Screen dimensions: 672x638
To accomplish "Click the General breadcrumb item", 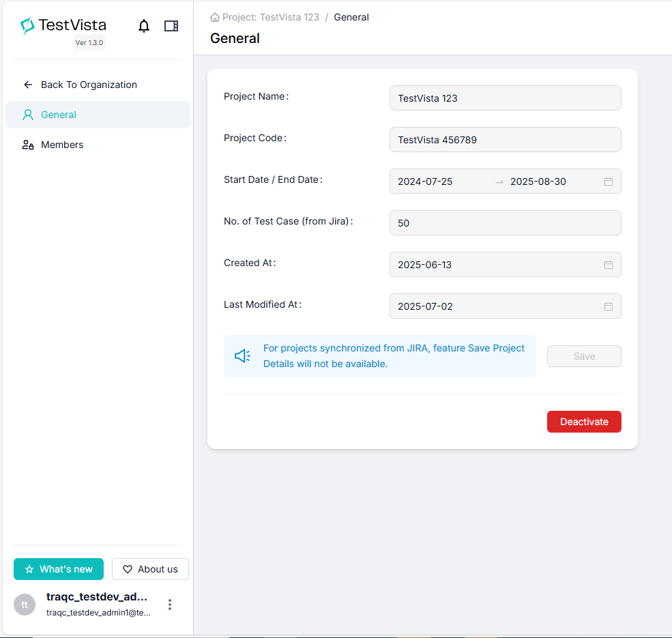I will [x=351, y=17].
